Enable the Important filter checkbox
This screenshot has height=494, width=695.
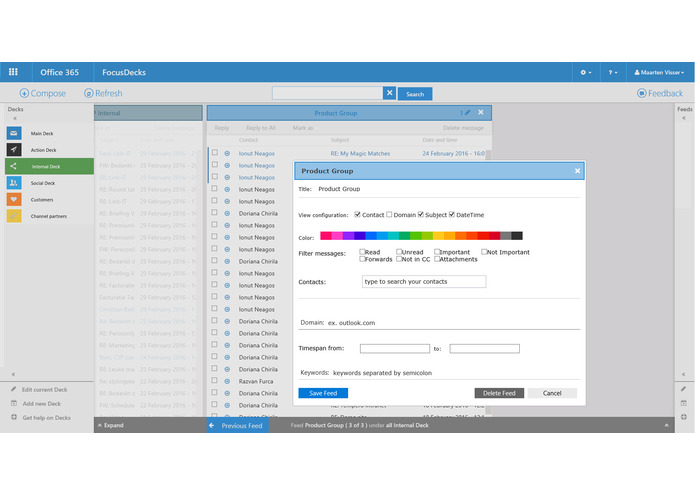[437, 252]
